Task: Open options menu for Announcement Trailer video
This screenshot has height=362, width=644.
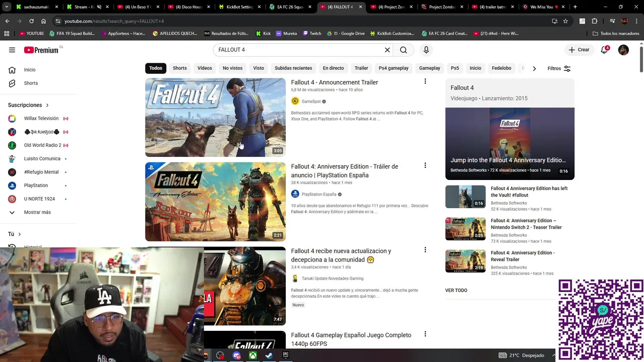Action: (425, 81)
